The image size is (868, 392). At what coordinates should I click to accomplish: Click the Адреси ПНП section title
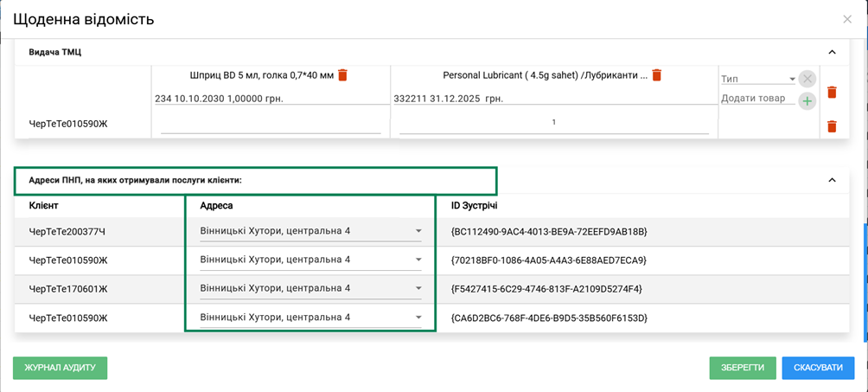[136, 180]
